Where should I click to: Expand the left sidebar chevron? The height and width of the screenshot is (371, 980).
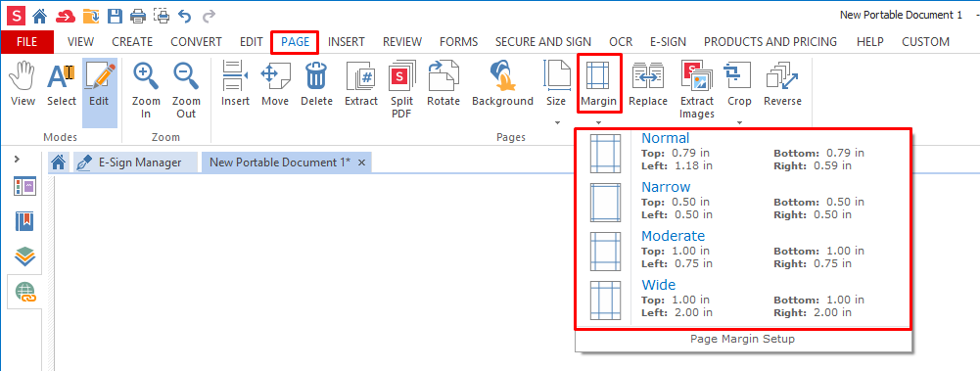point(17,160)
